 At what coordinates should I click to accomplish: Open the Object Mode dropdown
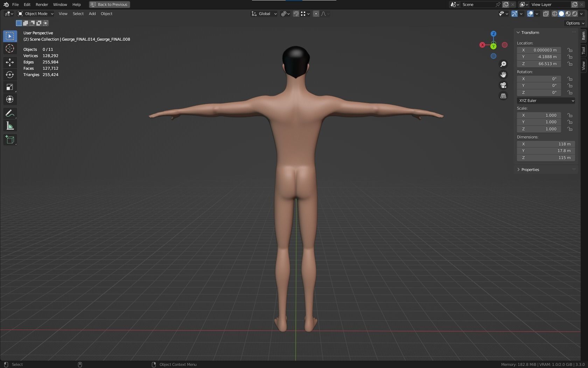click(x=36, y=14)
